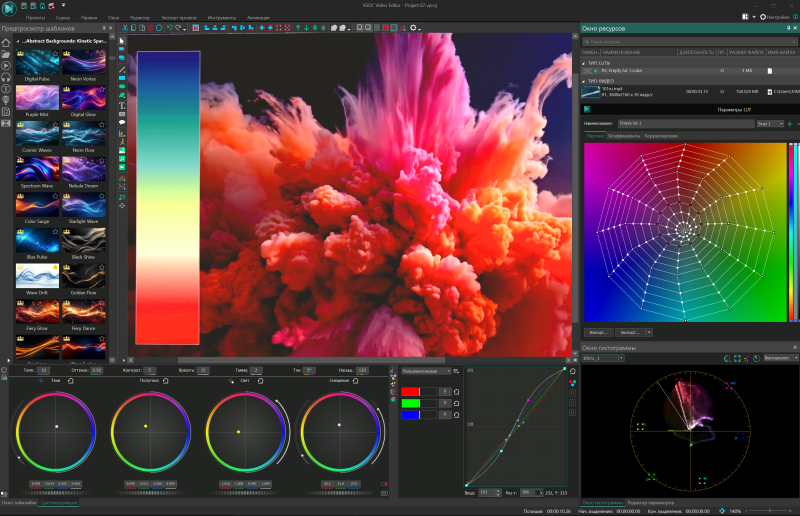Click the green down arrow in toolbar
This screenshot has width=800, height=516.
[307, 28]
